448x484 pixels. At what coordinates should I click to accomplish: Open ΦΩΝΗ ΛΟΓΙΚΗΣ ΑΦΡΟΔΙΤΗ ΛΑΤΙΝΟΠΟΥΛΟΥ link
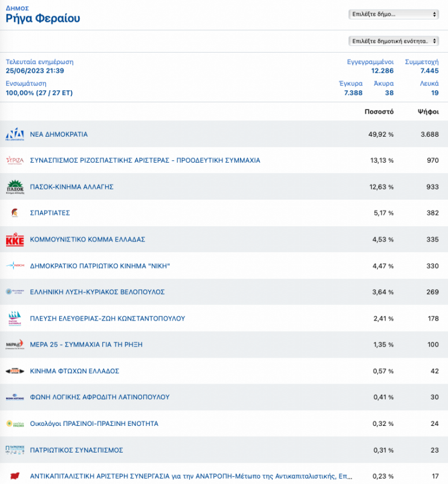(x=100, y=397)
